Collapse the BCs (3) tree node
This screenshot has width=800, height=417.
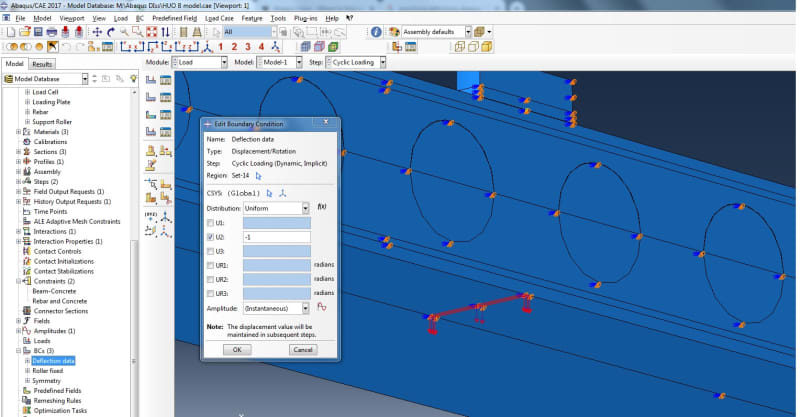[18, 351]
